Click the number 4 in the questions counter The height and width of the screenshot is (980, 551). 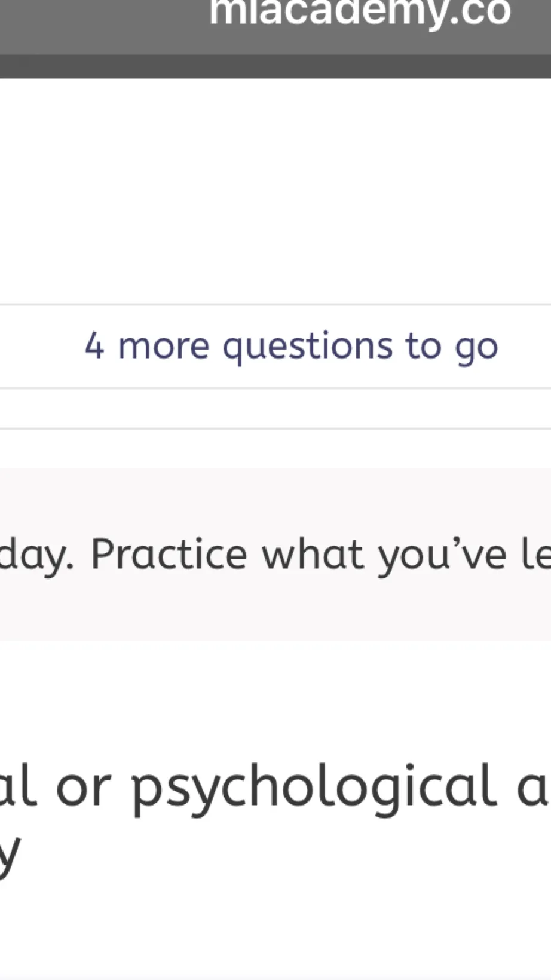[x=94, y=346]
